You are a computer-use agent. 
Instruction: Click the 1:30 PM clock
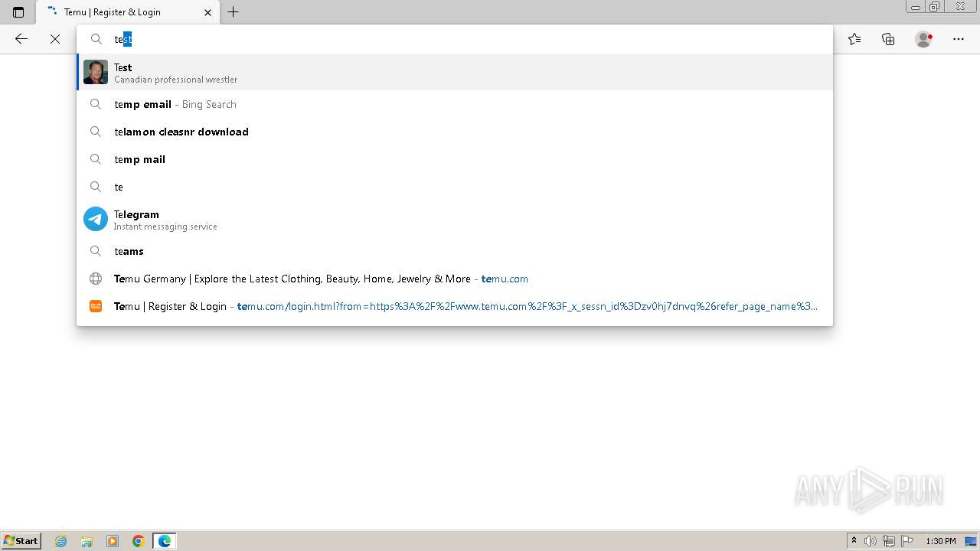click(x=941, y=541)
